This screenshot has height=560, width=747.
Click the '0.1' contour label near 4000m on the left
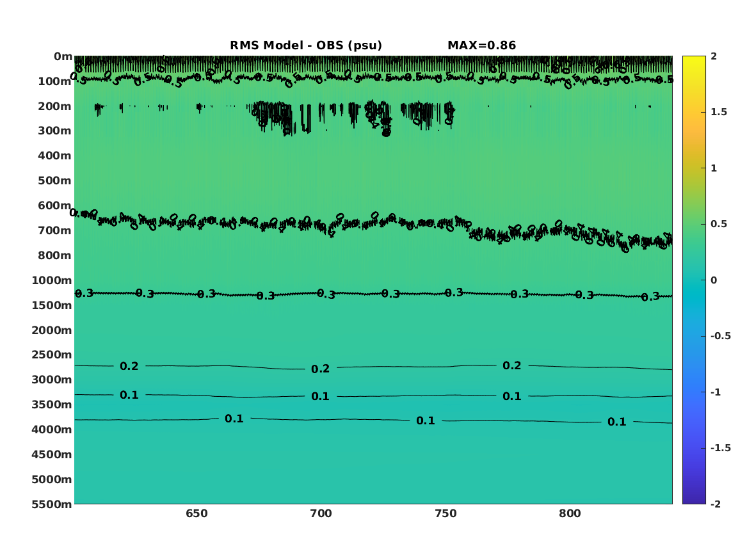point(234,419)
